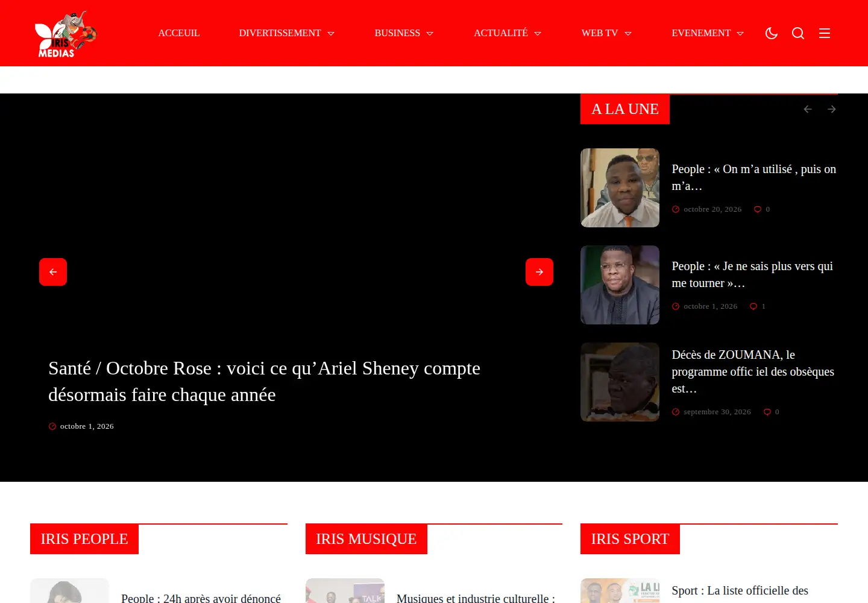Open 'People : 24h après avoir dénoncé' article
Image resolution: width=868 pixels, height=603 pixels.
tap(201, 598)
